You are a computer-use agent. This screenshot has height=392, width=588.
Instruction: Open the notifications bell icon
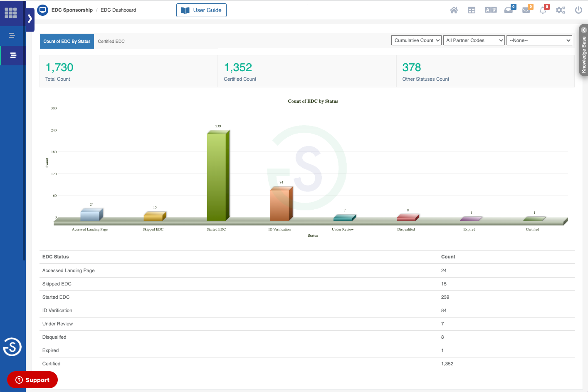click(x=543, y=10)
